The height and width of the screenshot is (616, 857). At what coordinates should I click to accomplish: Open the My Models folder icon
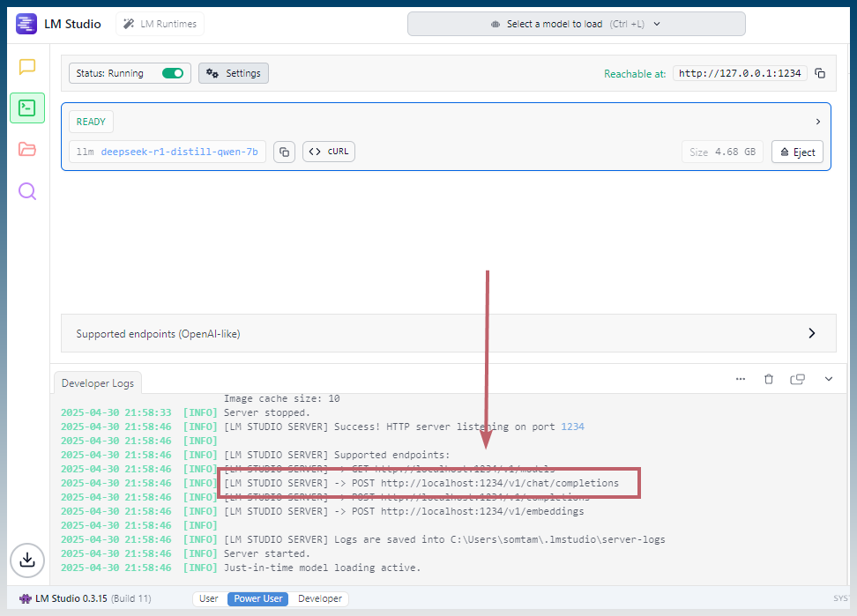click(27, 149)
